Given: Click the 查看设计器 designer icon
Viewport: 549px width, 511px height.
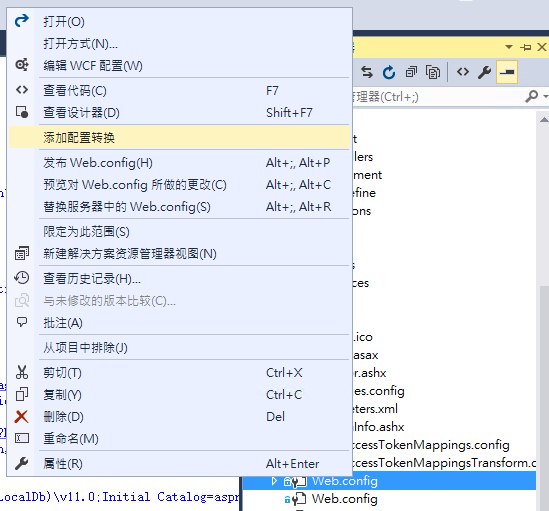Looking at the screenshot, I should click(22, 112).
